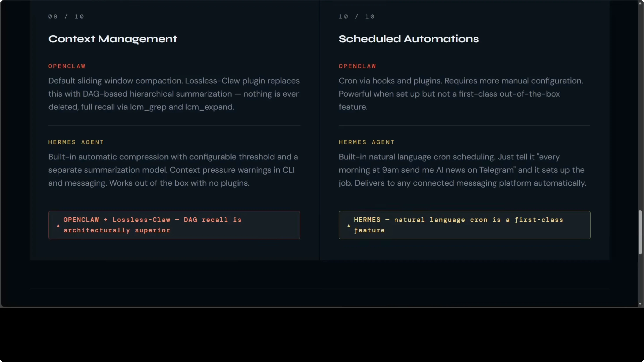Click OPENCLAW label under Scheduled Automations

tap(357, 66)
